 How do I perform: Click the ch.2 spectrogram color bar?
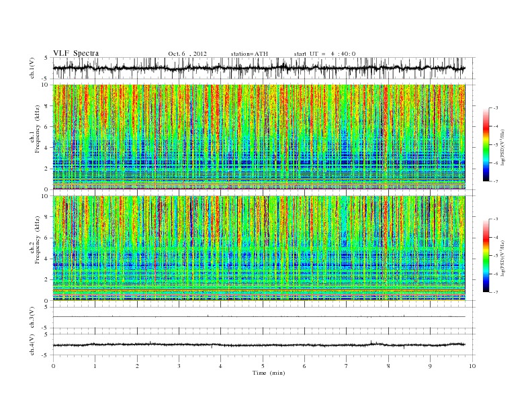pos(486,256)
